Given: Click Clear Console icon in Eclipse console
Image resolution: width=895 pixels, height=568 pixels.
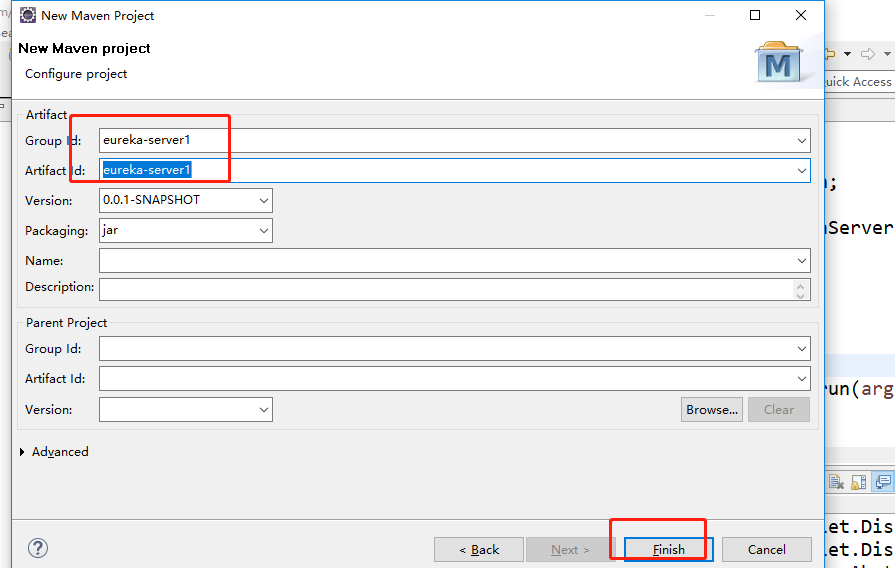Looking at the screenshot, I should tap(836, 482).
